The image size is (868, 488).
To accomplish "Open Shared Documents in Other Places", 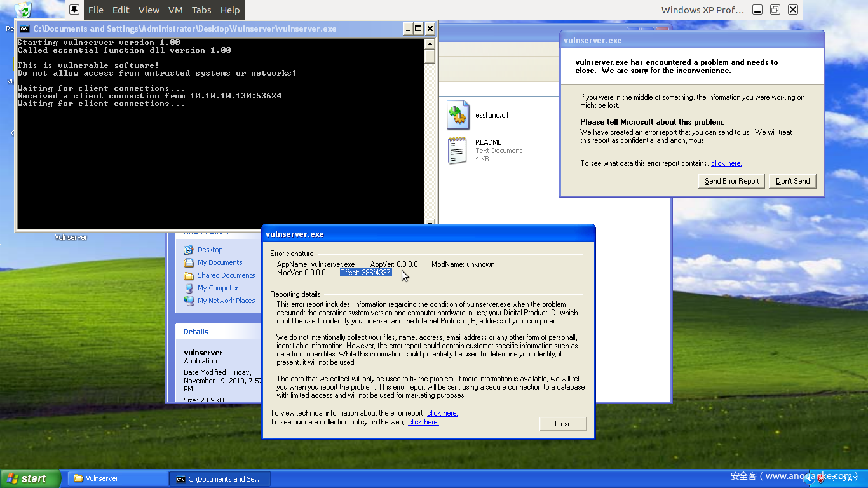I will pos(226,275).
